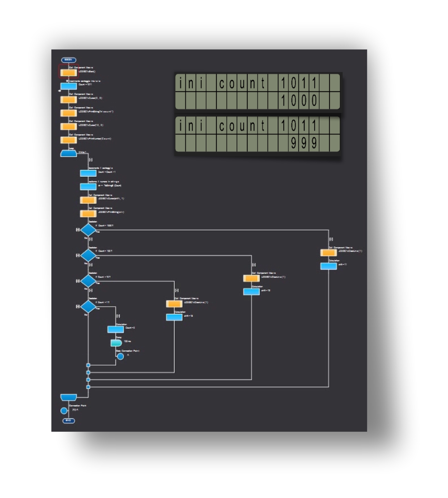
Task: Select the Connection Point A circle near END
Action: [x=64, y=411]
